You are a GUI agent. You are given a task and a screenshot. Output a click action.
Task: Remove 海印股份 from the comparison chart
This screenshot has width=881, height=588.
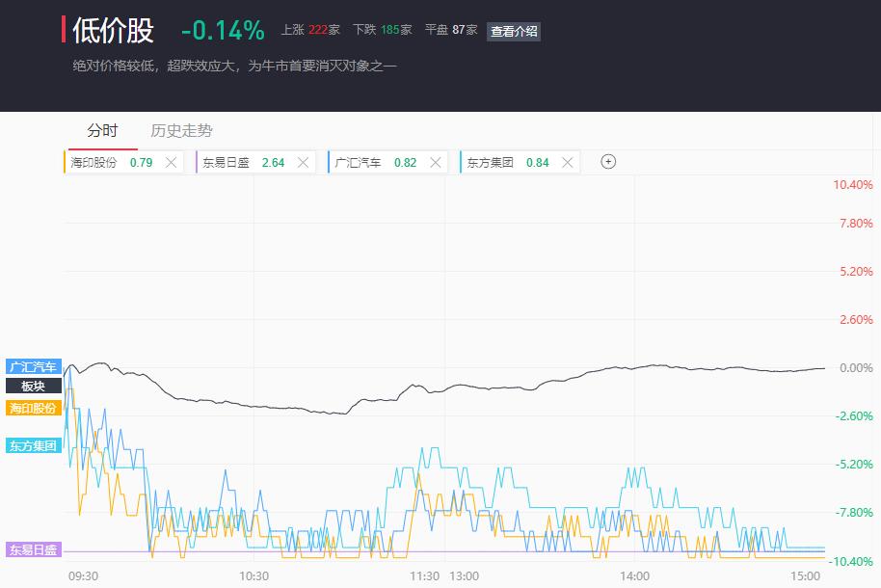click(x=171, y=162)
